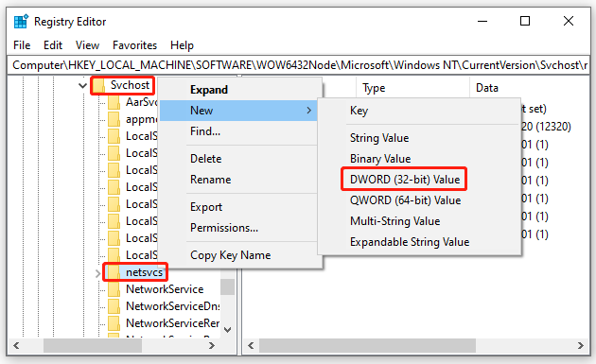Select the appm key folder icon
This screenshot has width=596, height=364.
click(114, 119)
